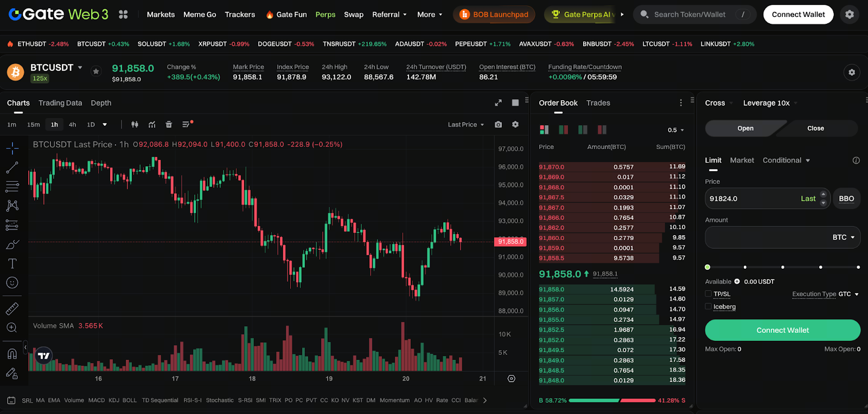Switch order side to Close

815,128
